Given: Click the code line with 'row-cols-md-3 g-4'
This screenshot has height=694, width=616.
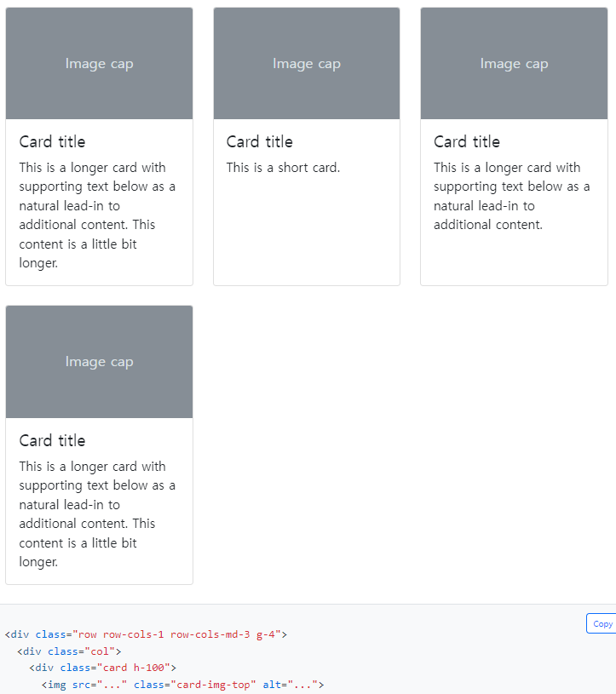Looking at the screenshot, I should (147, 634).
